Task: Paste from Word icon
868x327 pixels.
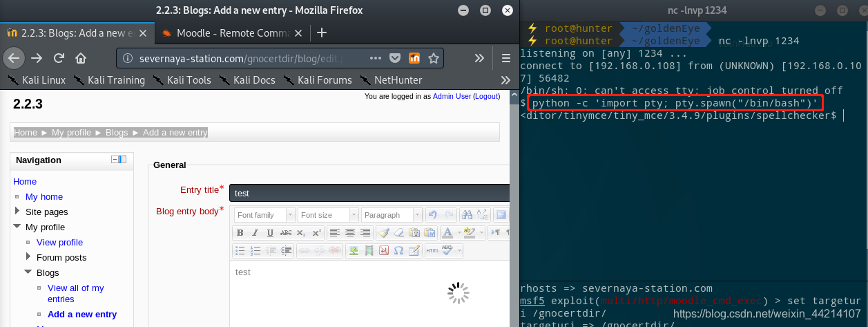Action: [x=430, y=233]
